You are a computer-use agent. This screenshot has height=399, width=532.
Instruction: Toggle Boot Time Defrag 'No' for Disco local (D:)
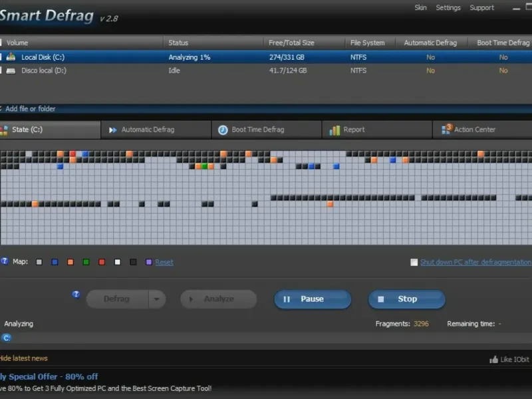tap(503, 70)
